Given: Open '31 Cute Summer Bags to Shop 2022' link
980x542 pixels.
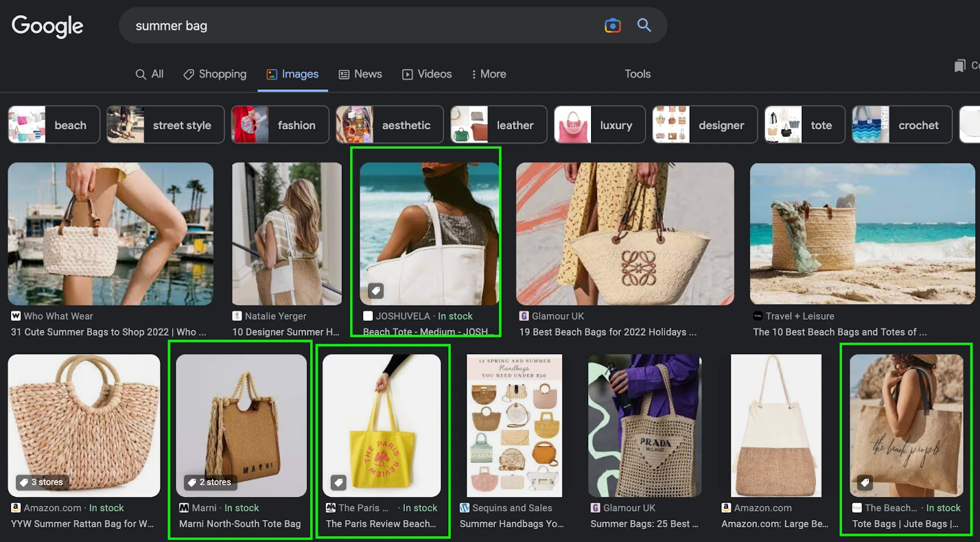Looking at the screenshot, I should (x=108, y=332).
